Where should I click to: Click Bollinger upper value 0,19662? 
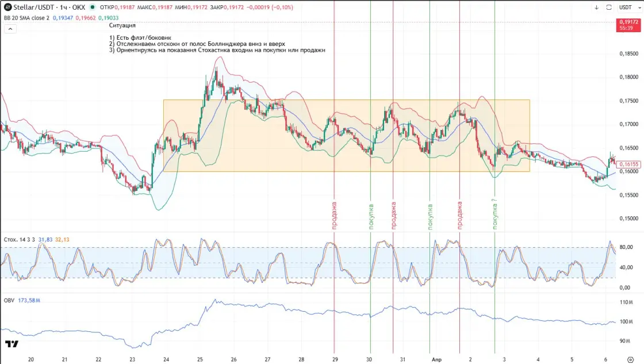pyautogui.click(x=86, y=18)
